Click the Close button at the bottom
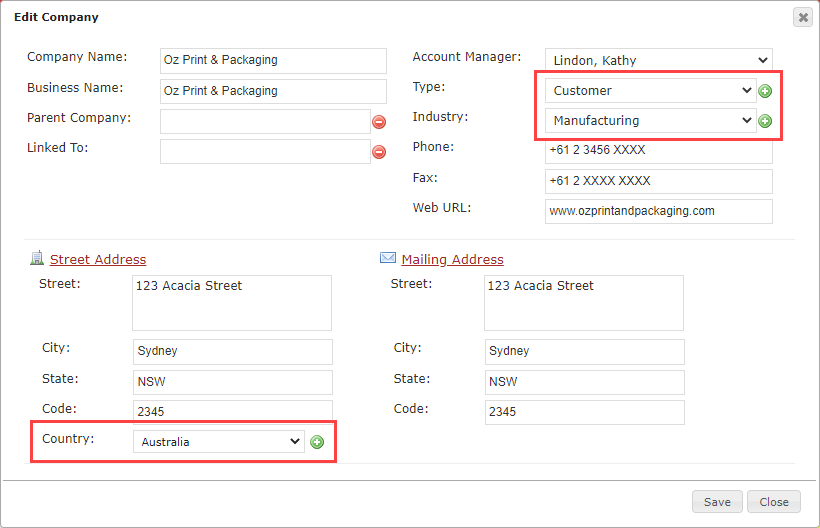Image resolution: width=820 pixels, height=528 pixels. coord(773,502)
